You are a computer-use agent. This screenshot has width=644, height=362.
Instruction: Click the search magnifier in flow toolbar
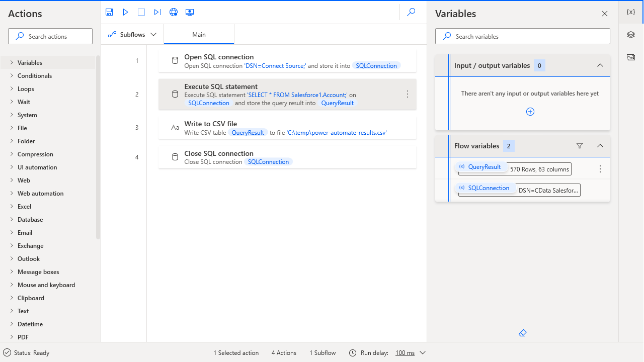(x=411, y=12)
